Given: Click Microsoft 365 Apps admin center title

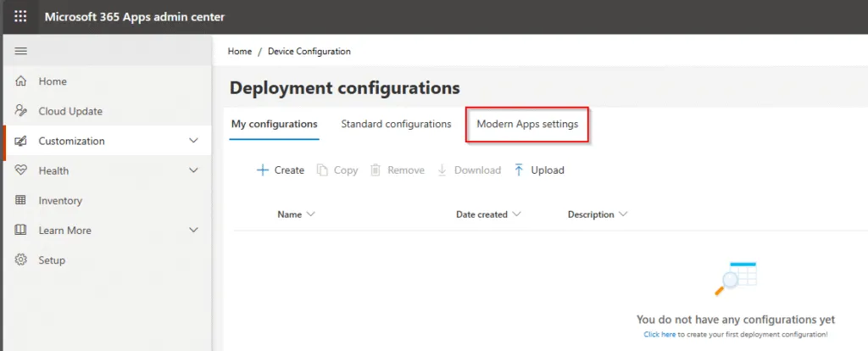Looking at the screenshot, I should (135, 17).
